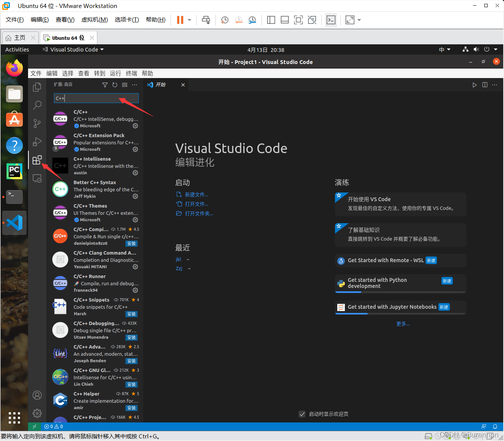Open recent project Zzj
Viewport: 504px width, 441px height.
[x=179, y=268]
